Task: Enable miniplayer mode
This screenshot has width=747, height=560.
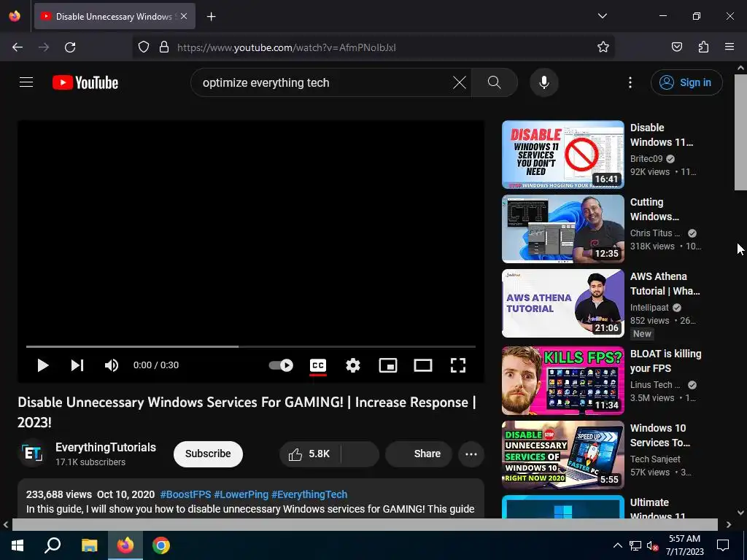Action: pos(388,365)
